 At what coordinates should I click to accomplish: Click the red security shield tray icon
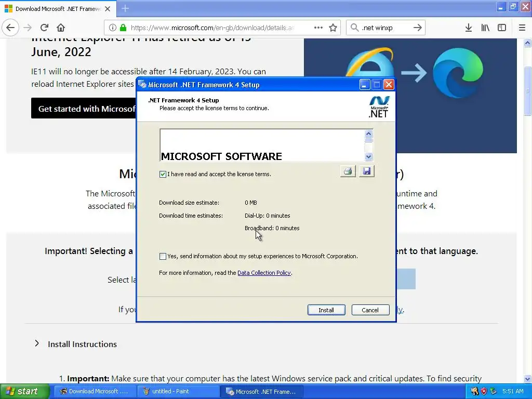484,392
